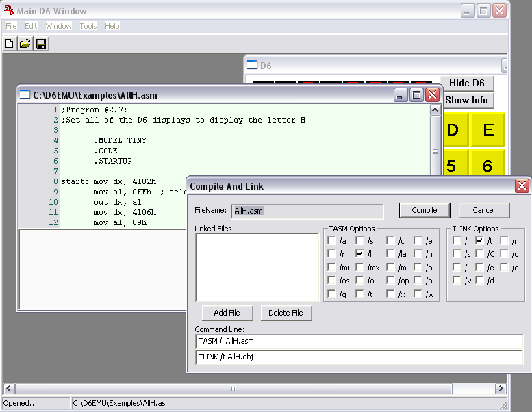The width and height of the screenshot is (532, 412).
Task: Click the horizontal scrollbar thumb at bottom
Action: pos(236,389)
